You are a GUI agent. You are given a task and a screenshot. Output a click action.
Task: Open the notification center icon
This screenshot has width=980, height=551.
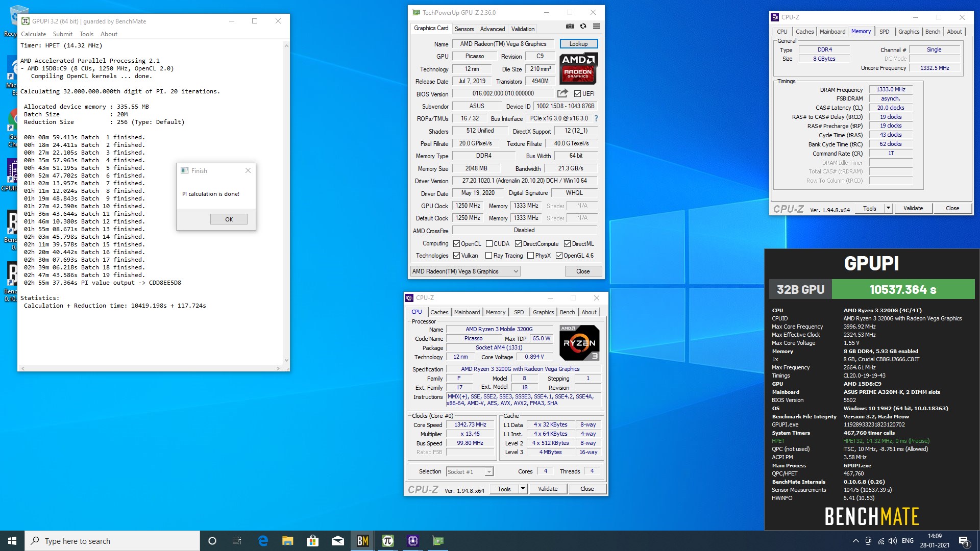point(964,541)
